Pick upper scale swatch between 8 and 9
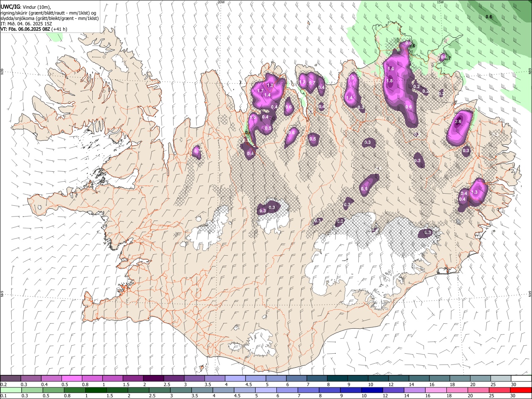 337,378
